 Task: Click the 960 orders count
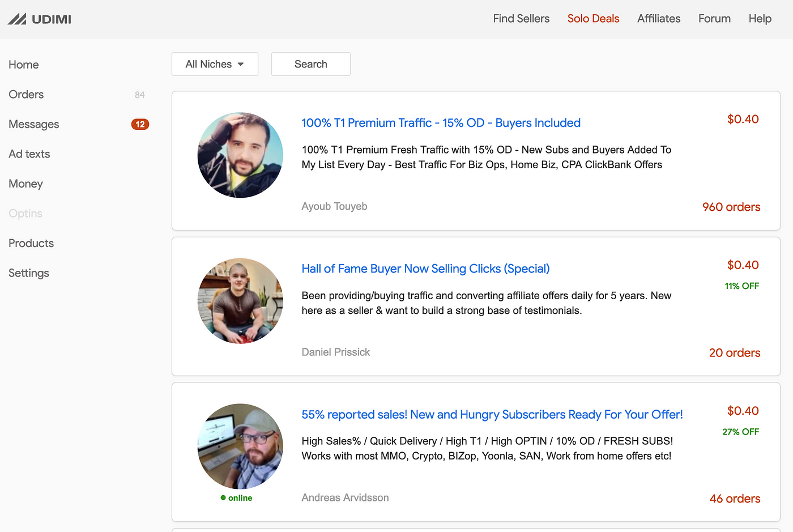731,207
